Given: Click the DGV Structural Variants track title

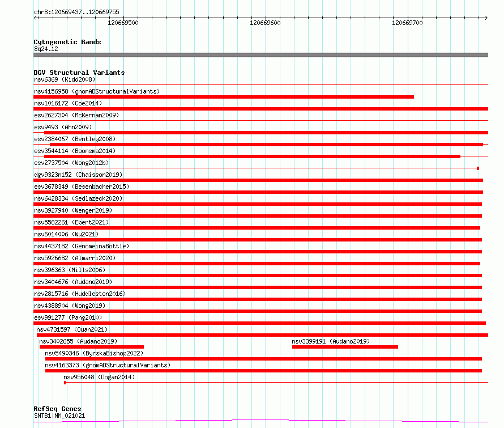Looking at the screenshot, I should [79, 73].
